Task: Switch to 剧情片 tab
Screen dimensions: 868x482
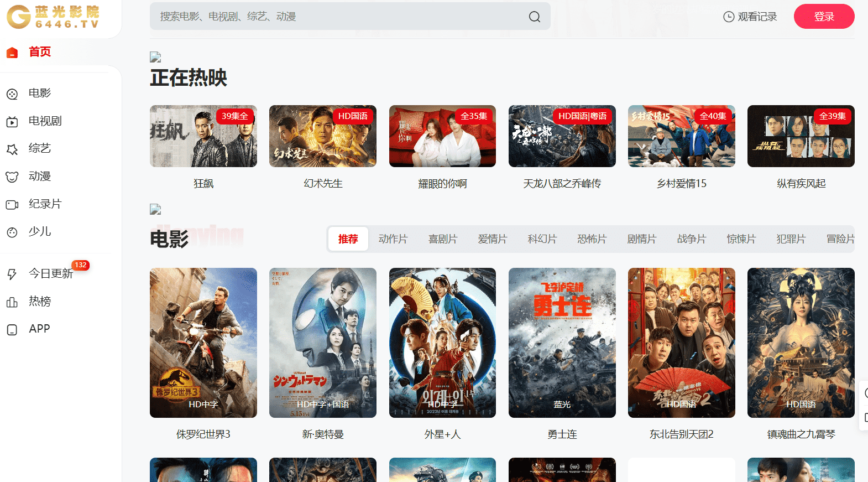Action: [642, 239]
